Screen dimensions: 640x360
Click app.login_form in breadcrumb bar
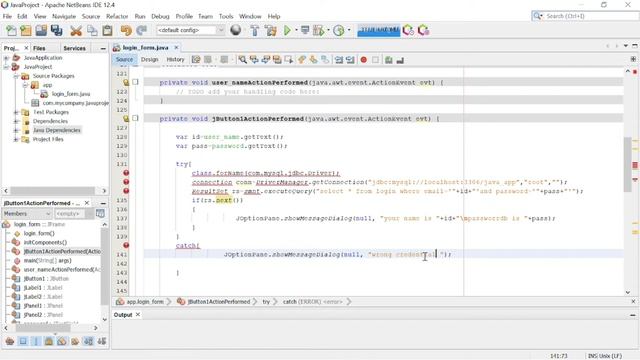pos(145,302)
